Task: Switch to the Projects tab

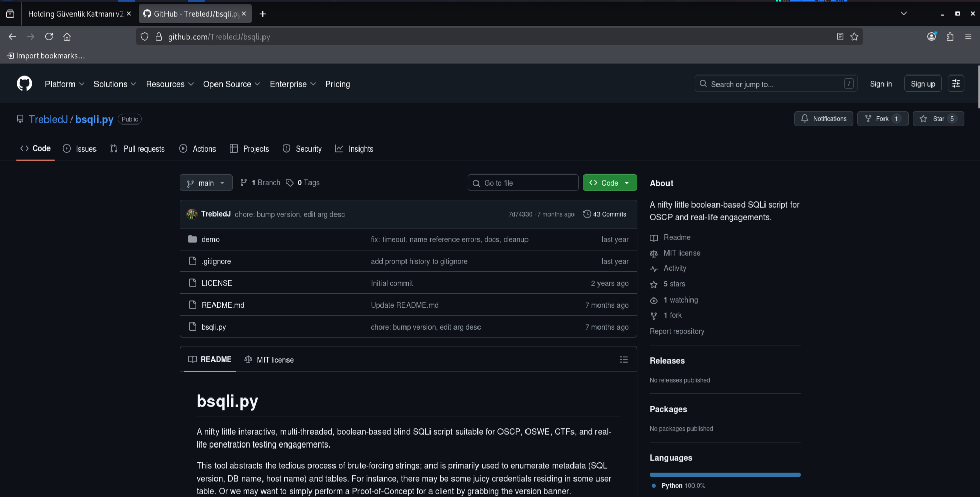Action: tap(249, 149)
